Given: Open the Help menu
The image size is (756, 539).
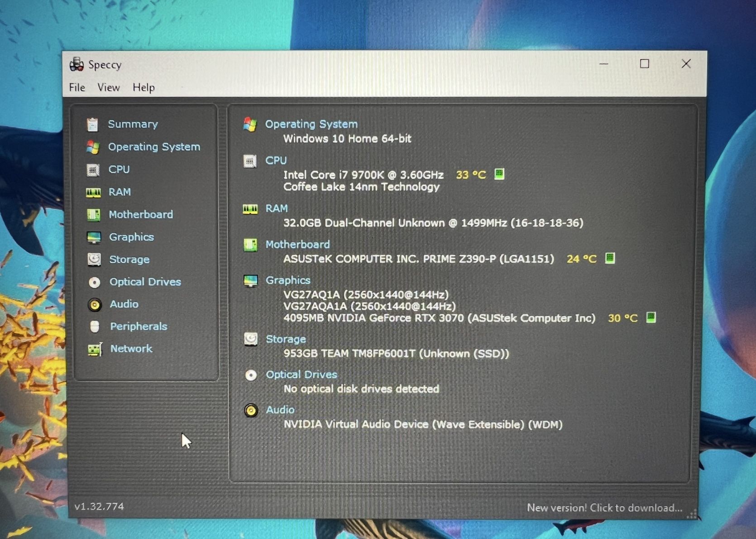Looking at the screenshot, I should pyautogui.click(x=144, y=87).
